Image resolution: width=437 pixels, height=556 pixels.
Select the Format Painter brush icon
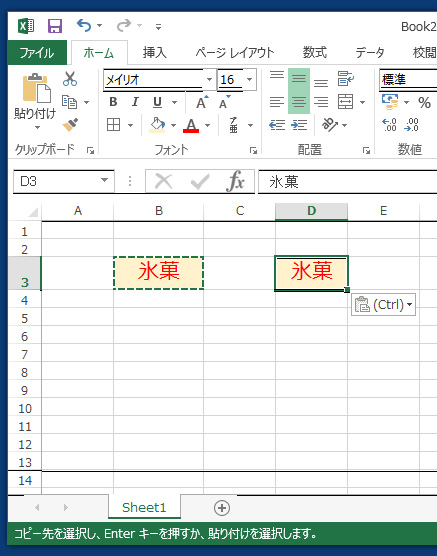tap(70, 125)
